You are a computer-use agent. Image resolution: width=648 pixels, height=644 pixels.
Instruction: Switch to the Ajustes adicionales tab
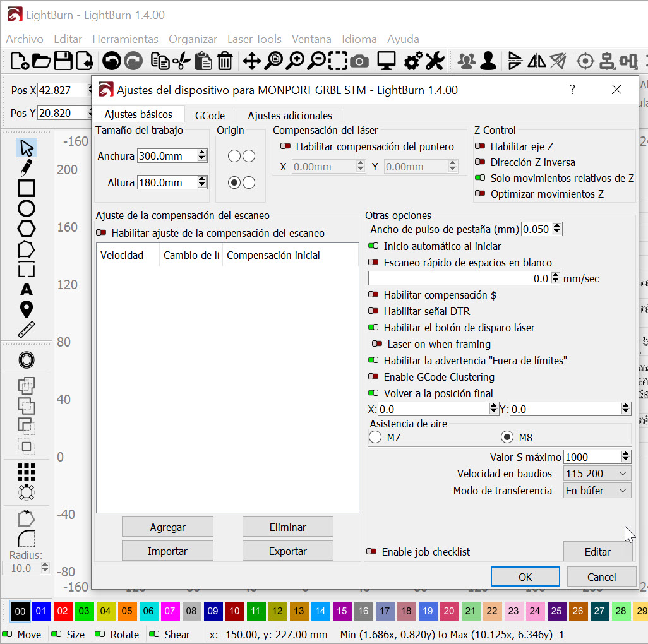290,116
